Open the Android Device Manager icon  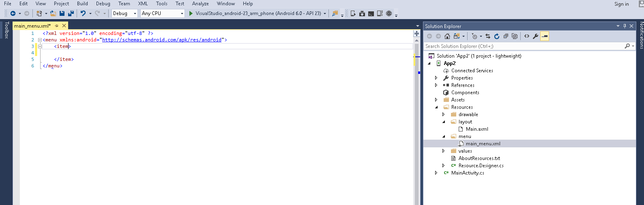353,13
